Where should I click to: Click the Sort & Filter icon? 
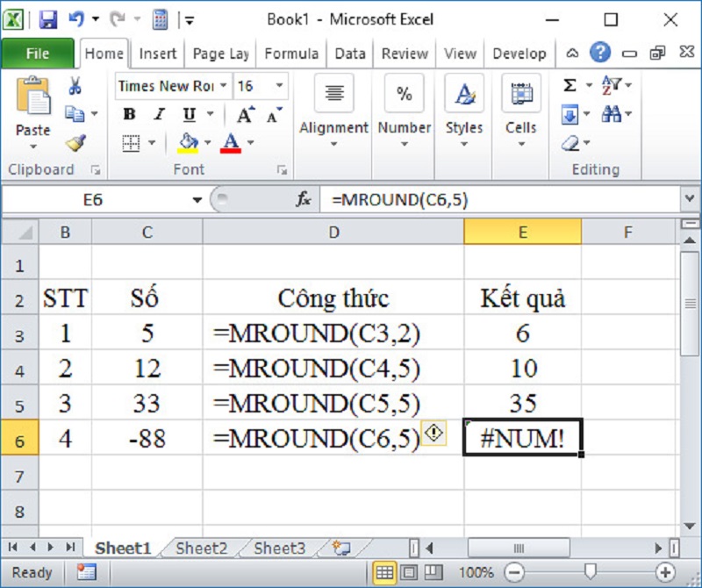[x=612, y=84]
